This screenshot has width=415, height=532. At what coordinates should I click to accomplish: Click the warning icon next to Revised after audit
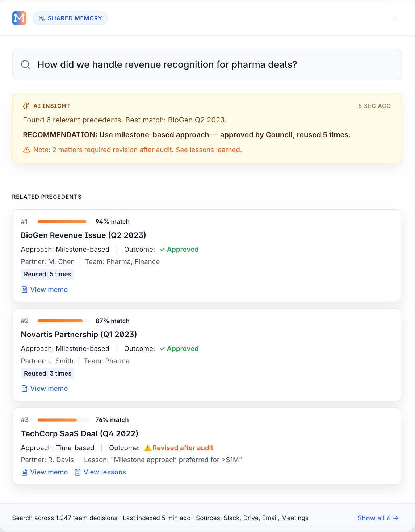point(148,448)
